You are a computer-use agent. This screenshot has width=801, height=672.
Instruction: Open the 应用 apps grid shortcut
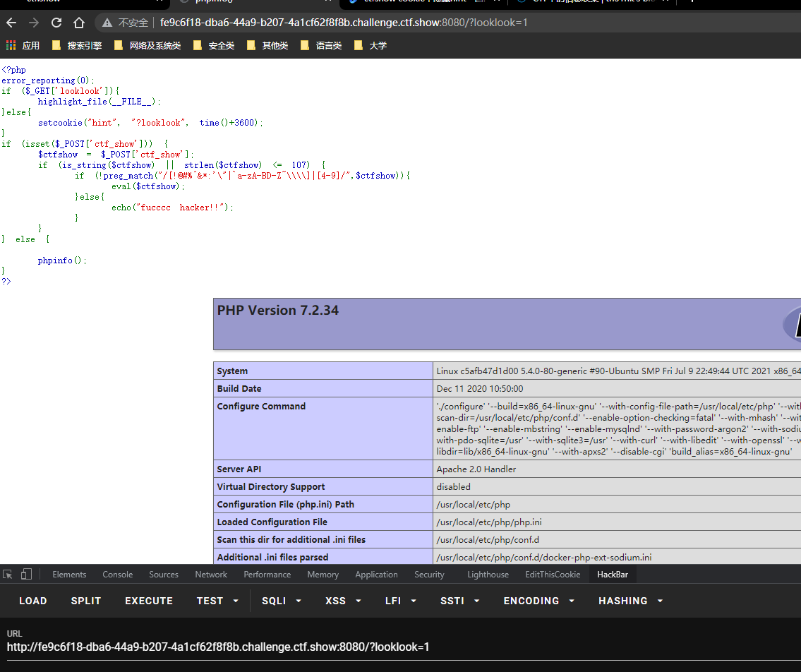[x=23, y=45]
